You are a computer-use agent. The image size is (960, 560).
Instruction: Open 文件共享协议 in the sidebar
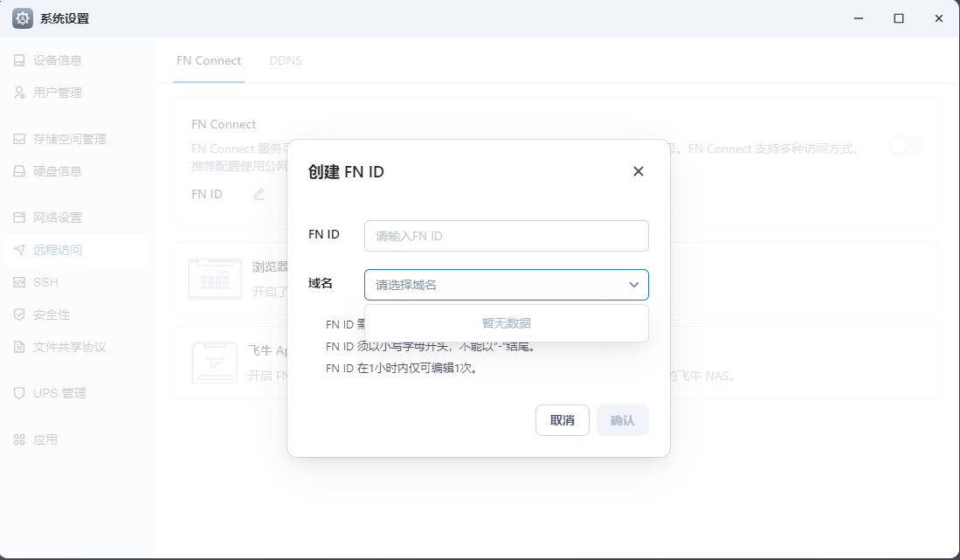(77, 347)
